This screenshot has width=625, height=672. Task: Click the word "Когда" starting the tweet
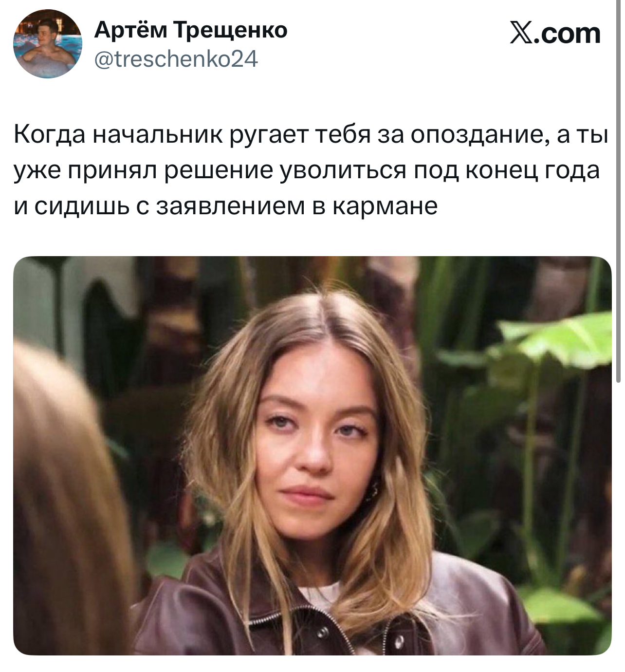(x=49, y=136)
